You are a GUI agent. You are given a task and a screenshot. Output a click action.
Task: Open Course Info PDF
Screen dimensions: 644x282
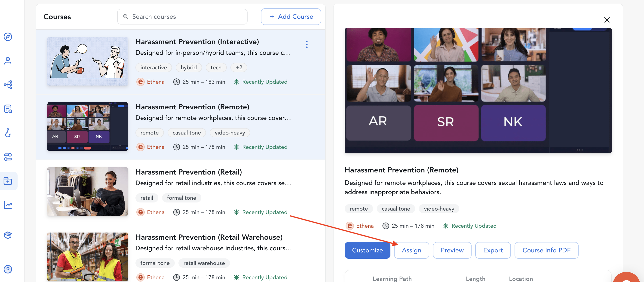pyautogui.click(x=546, y=250)
